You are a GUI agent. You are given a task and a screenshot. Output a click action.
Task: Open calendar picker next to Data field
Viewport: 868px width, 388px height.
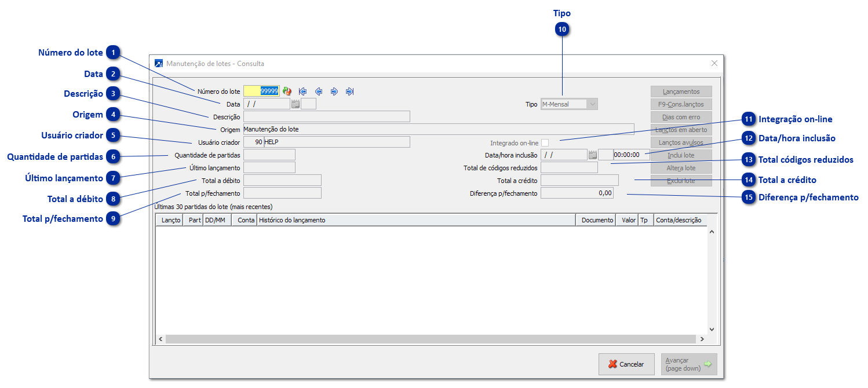[x=296, y=104]
